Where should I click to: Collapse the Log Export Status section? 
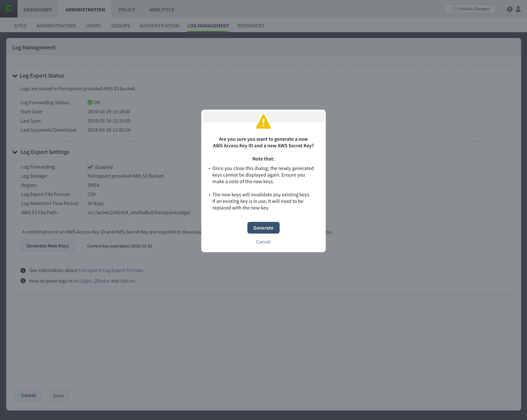[x=15, y=76]
